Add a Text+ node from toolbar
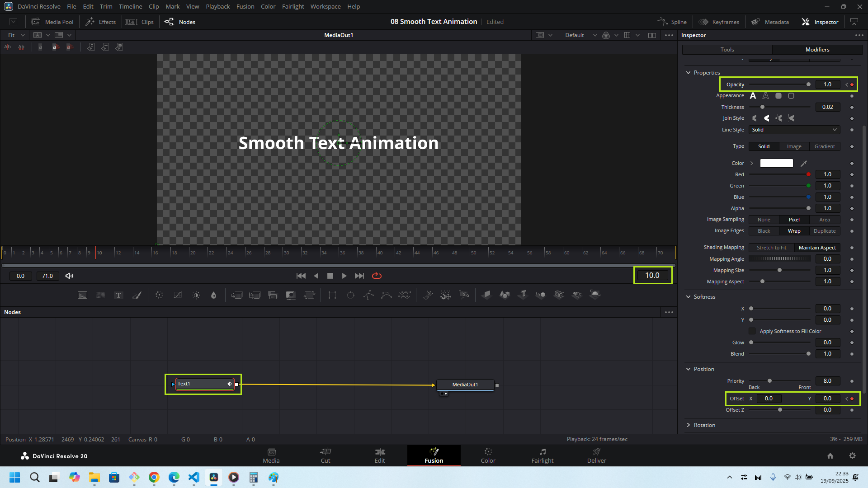This screenshot has height=488, width=868. (x=118, y=295)
